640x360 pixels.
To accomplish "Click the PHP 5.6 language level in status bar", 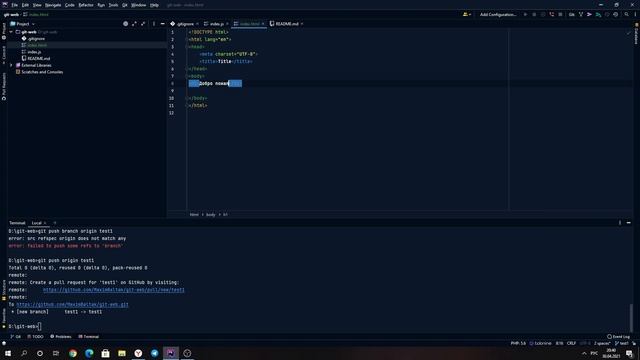I will click(x=518, y=343).
